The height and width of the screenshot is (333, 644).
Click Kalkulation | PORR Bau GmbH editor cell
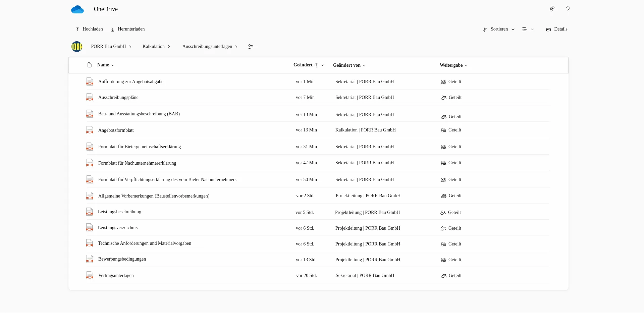tap(366, 130)
